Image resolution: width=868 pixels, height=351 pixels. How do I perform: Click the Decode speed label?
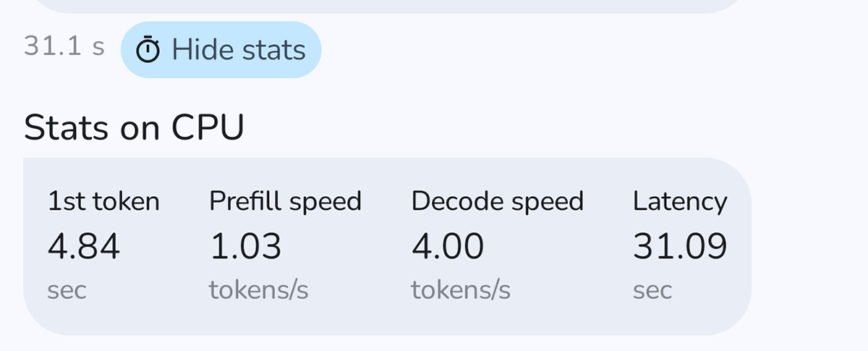tap(497, 201)
